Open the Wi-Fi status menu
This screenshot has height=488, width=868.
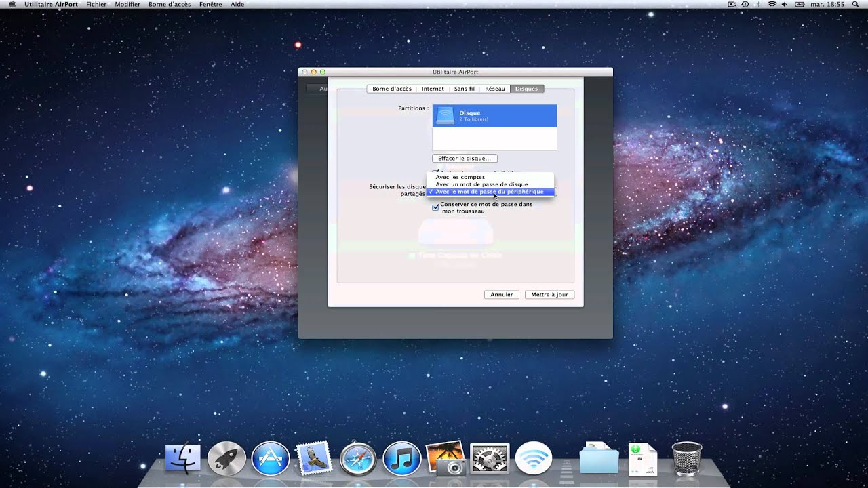tap(772, 4)
